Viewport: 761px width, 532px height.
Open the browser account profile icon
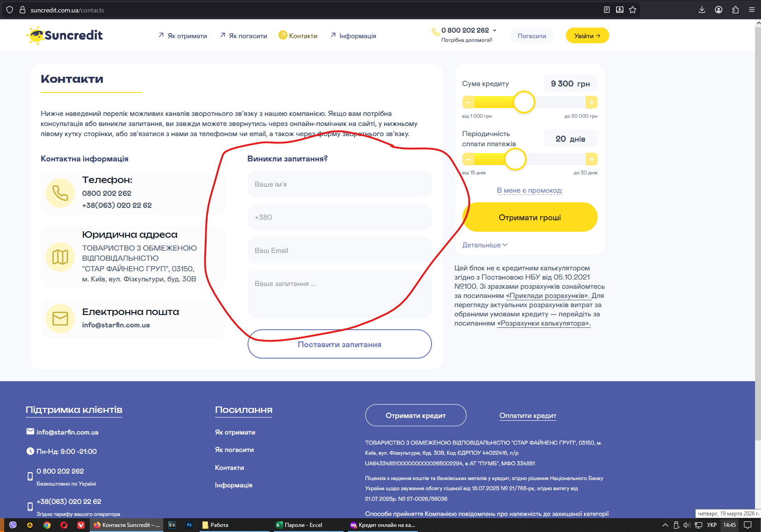tap(719, 10)
